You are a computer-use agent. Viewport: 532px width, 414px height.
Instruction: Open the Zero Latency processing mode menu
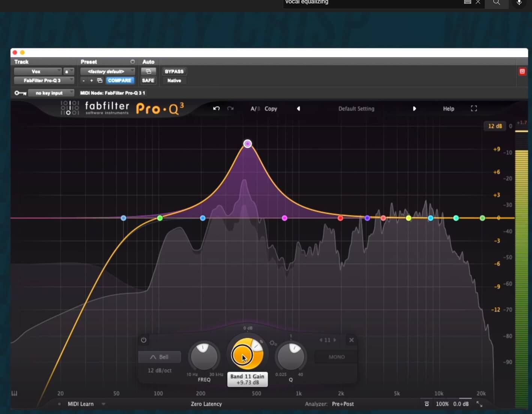206,404
